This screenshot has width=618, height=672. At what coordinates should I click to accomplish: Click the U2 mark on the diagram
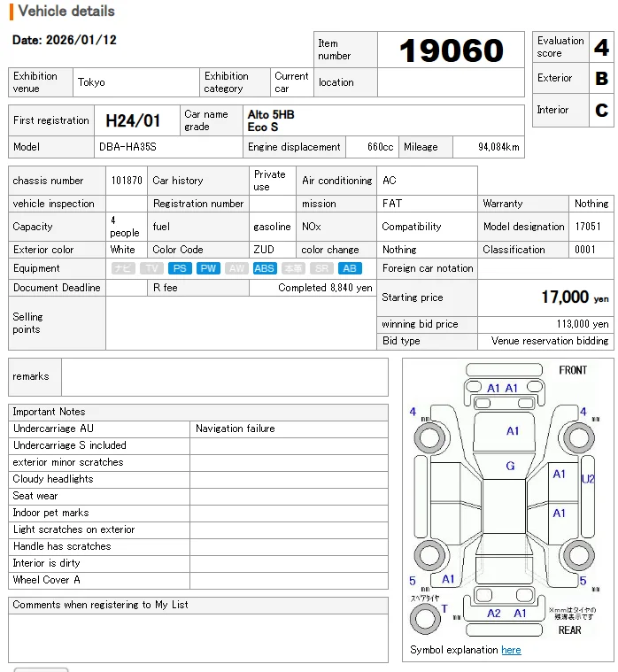point(588,479)
